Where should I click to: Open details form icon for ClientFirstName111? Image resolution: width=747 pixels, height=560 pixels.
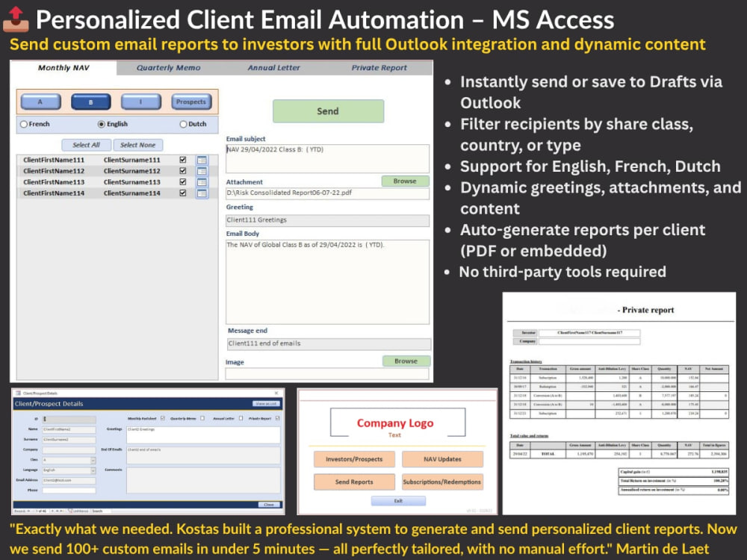pyautogui.click(x=202, y=160)
